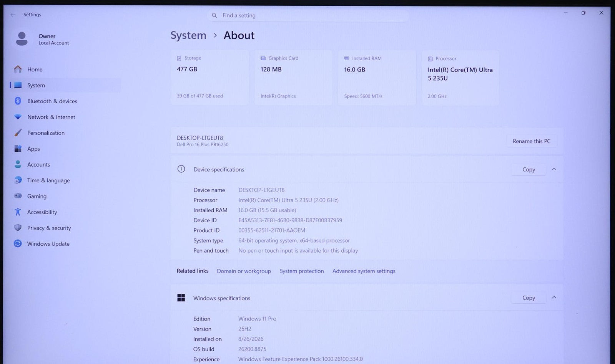Image resolution: width=615 pixels, height=364 pixels.
Task: Click the Accessibility figure icon
Action: point(18,212)
